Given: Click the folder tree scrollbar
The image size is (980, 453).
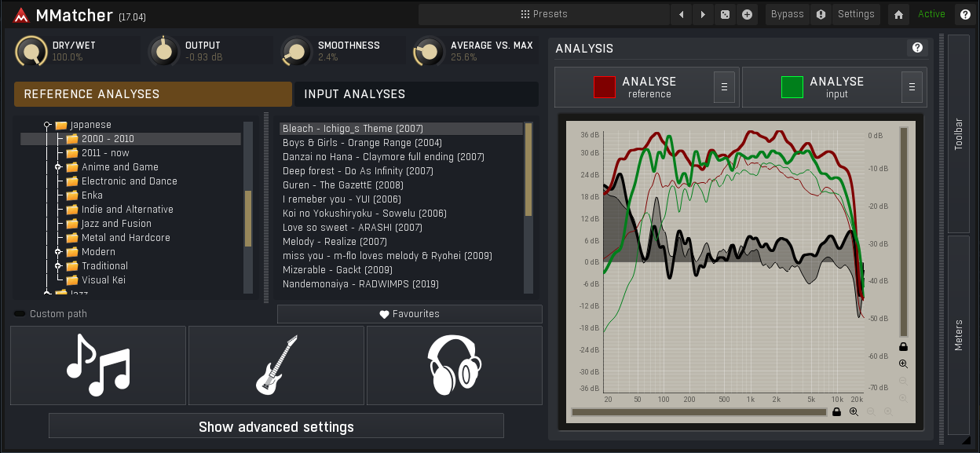Looking at the screenshot, I should [248, 217].
